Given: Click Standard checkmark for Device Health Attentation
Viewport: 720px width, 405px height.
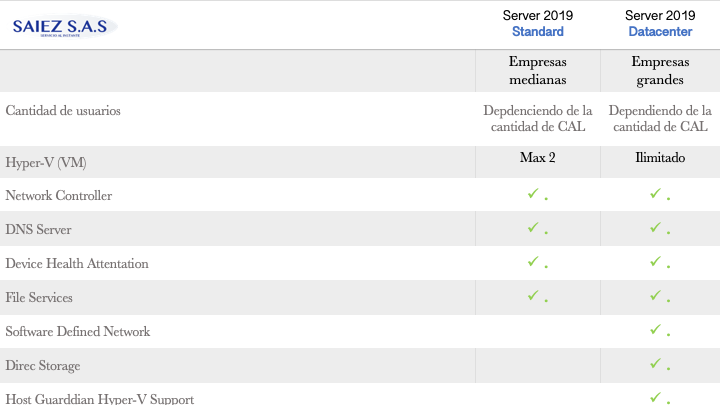Looking at the screenshot, I should point(534,262).
